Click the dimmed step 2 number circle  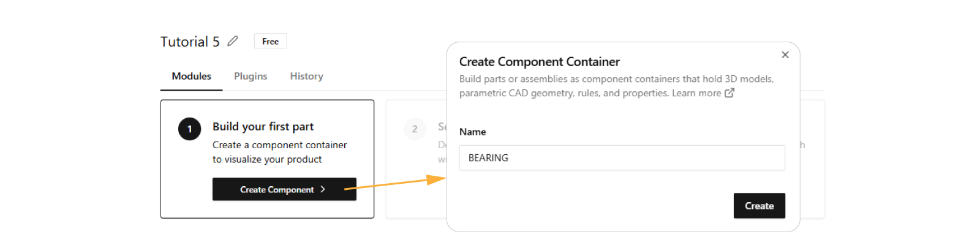[415, 129]
